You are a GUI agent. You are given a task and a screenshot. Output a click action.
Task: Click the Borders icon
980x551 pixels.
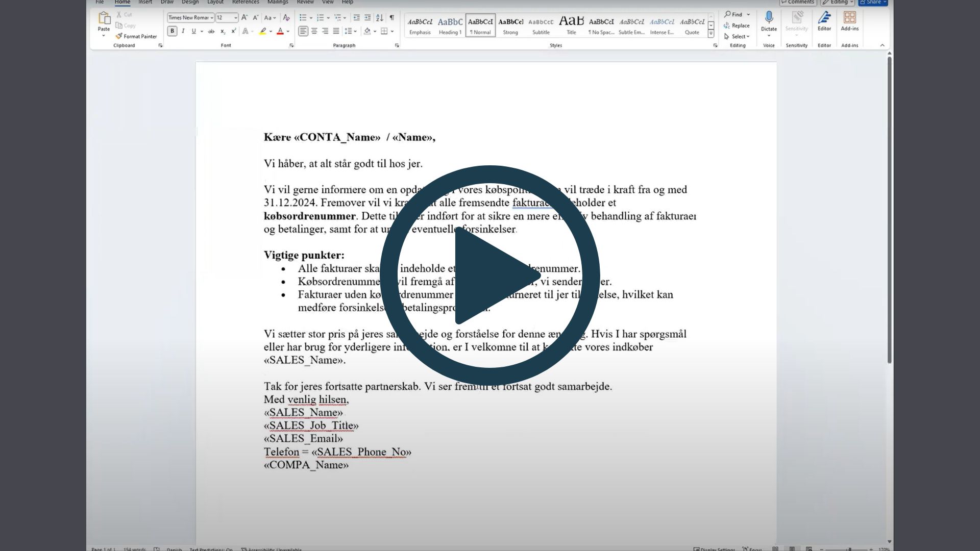[x=384, y=31]
